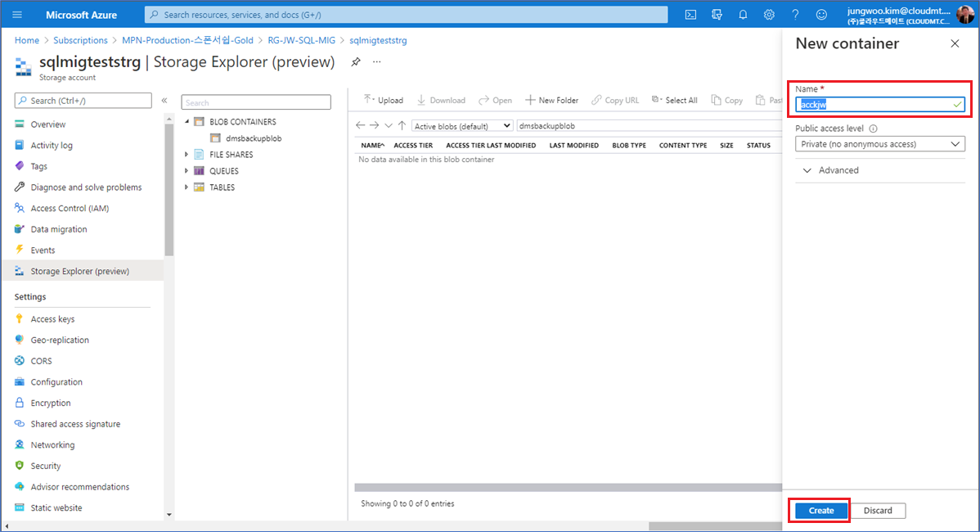Click Upload in the blob toolbar
980x532 pixels.
[x=384, y=100]
